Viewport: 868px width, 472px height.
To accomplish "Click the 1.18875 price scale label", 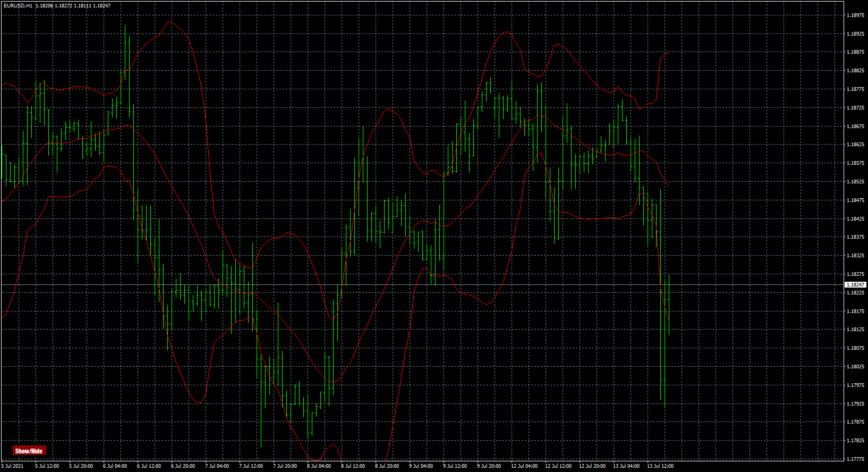I will coord(855,52).
